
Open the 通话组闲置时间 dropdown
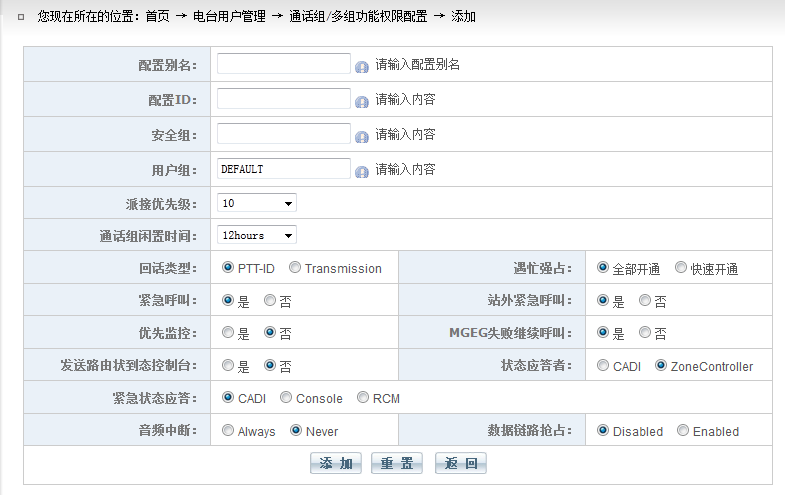coord(257,235)
